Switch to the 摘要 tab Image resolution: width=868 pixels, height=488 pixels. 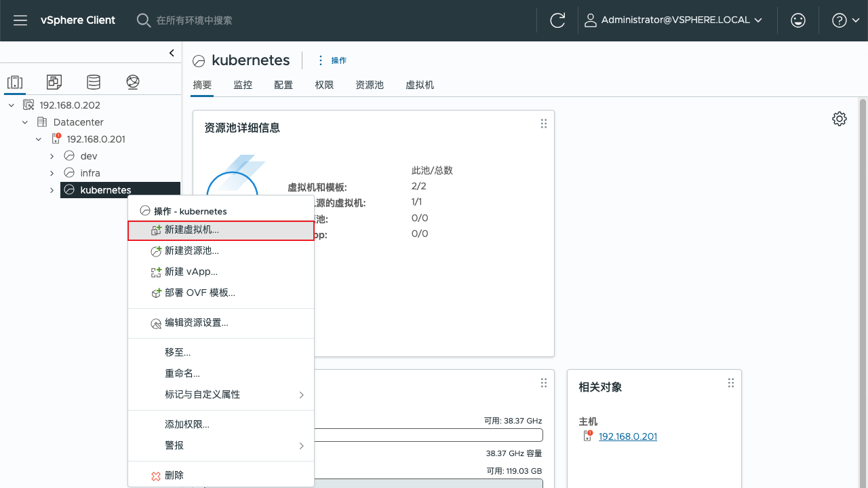point(202,85)
